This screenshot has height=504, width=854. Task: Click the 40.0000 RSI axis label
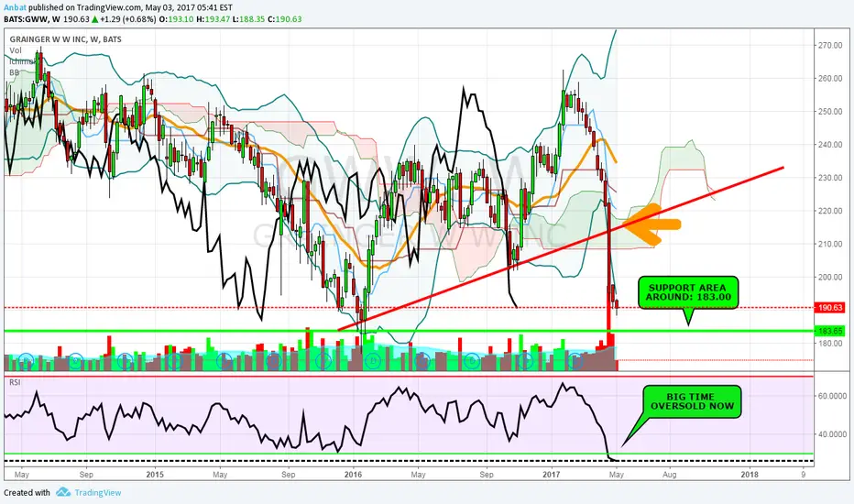click(x=832, y=434)
